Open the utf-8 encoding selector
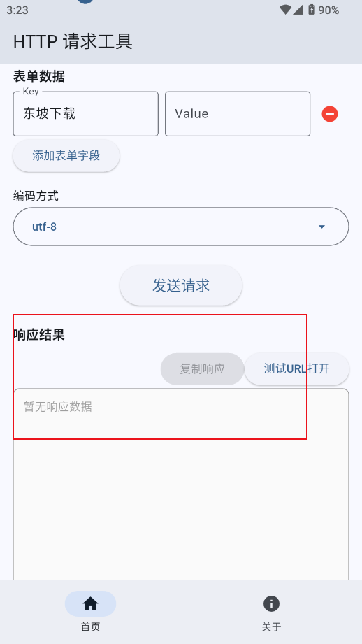The width and height of the screenshot is (362, 644). tap(181, 227)
